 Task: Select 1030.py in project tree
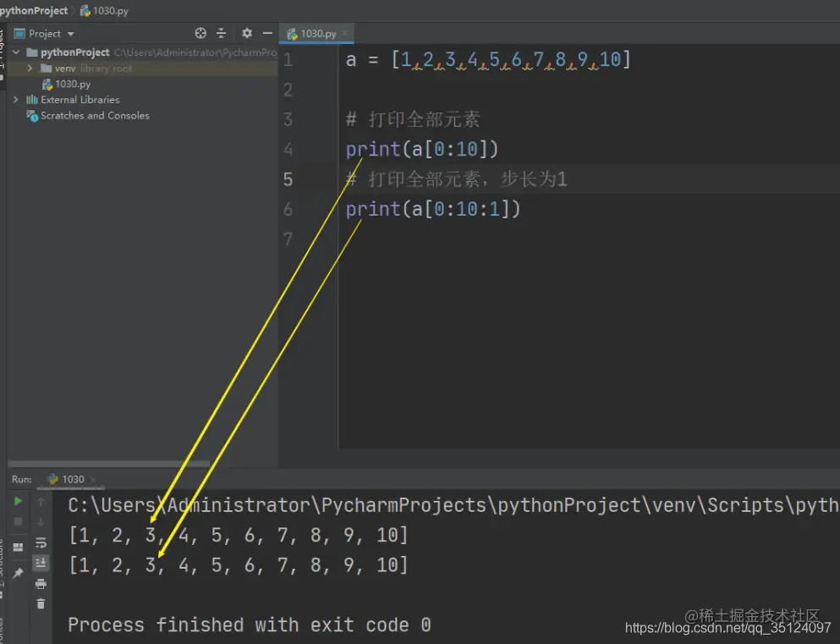pos(67,84)
